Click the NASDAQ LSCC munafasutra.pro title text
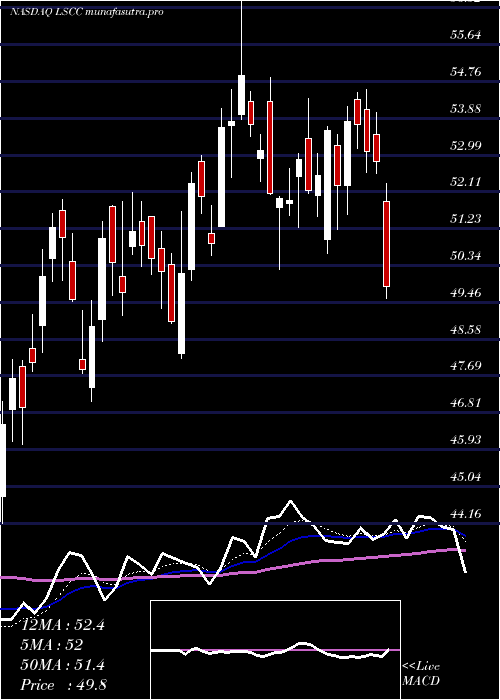 (87, 12)
